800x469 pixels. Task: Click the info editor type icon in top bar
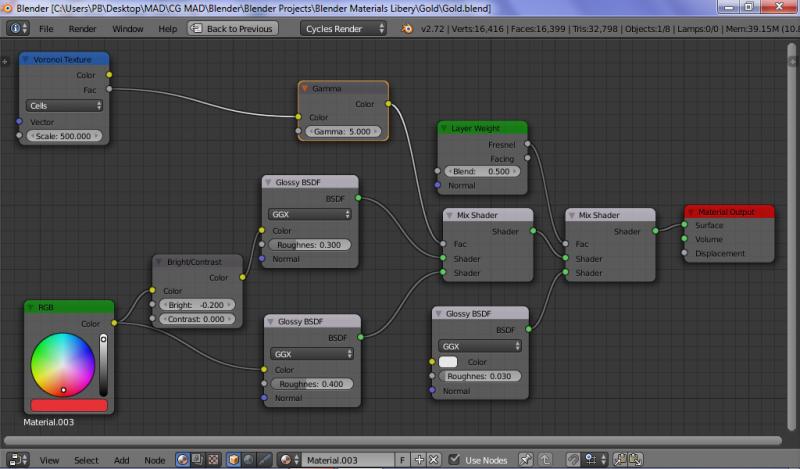tap(18, 29)
